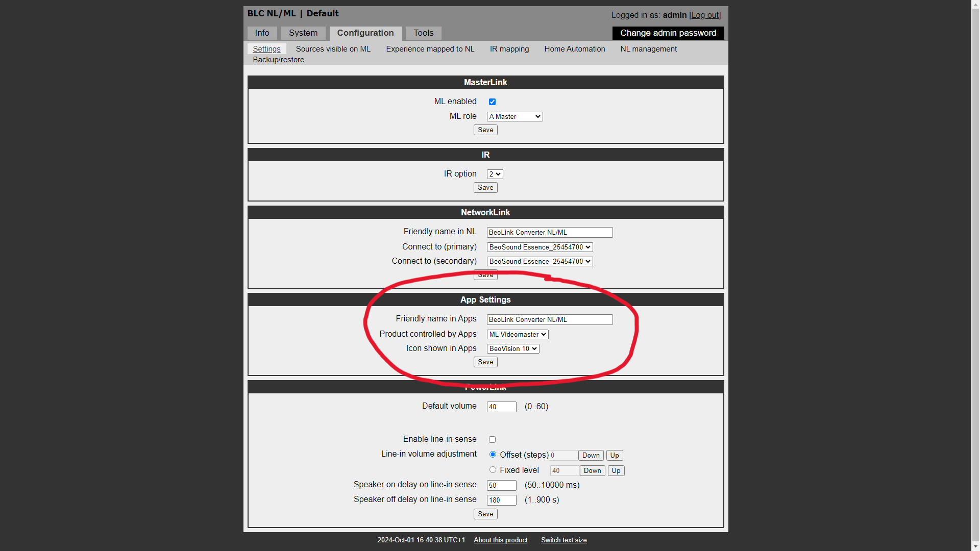The width and height of the screenshot is (980, 551).
Task: Click Down button beside Offset steps
Action: [x=591, y=456]
